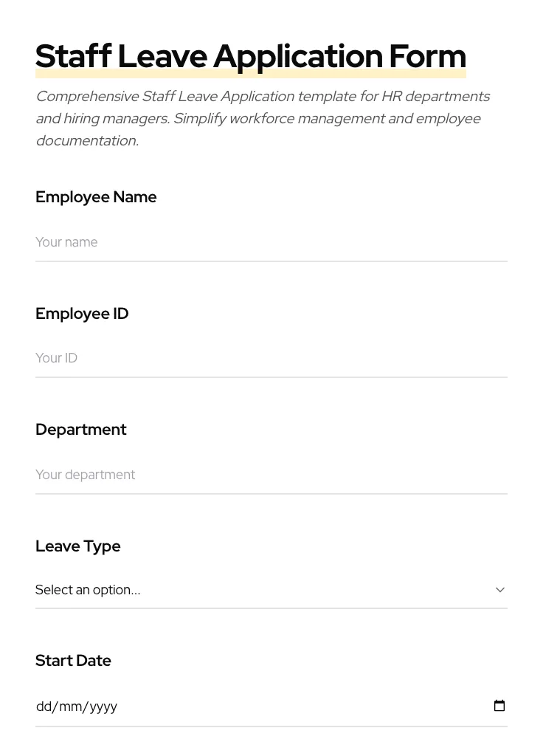This screenshot has width=543, height=756.
Task: Click the Department input underline
Action: (271, 493)
